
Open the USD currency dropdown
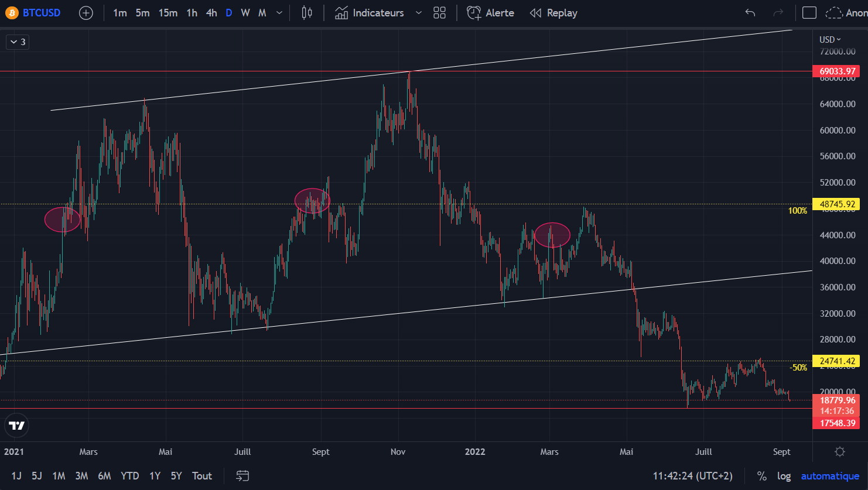click(830, 39)
